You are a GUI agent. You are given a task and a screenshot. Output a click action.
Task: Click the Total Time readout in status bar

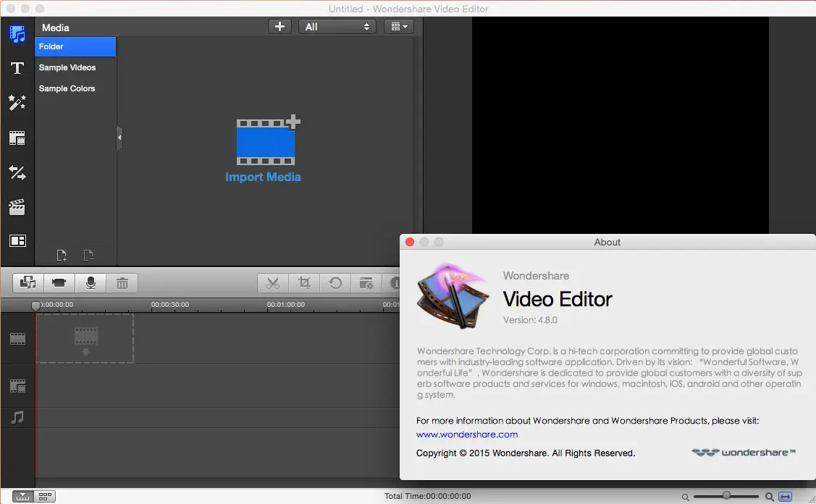pyautogui.click(x=428, y=496)
